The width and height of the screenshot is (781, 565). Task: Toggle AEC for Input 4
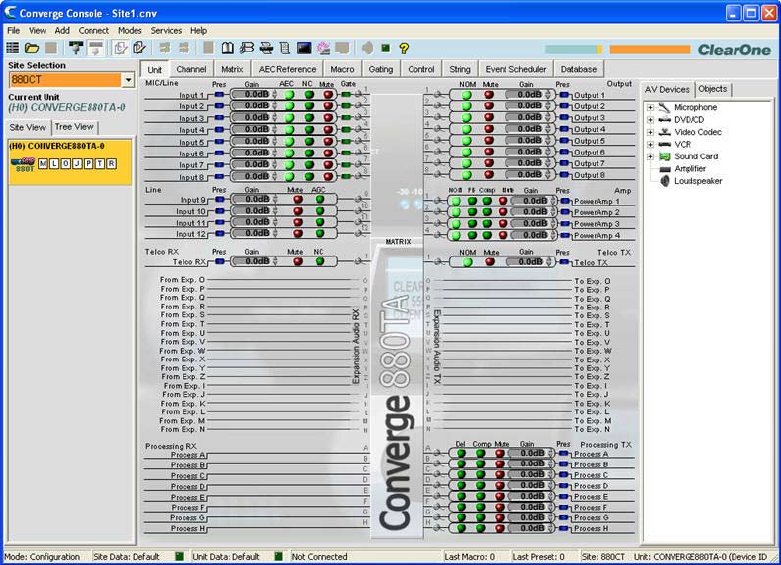pyautogui.click(x=289, y=130)
